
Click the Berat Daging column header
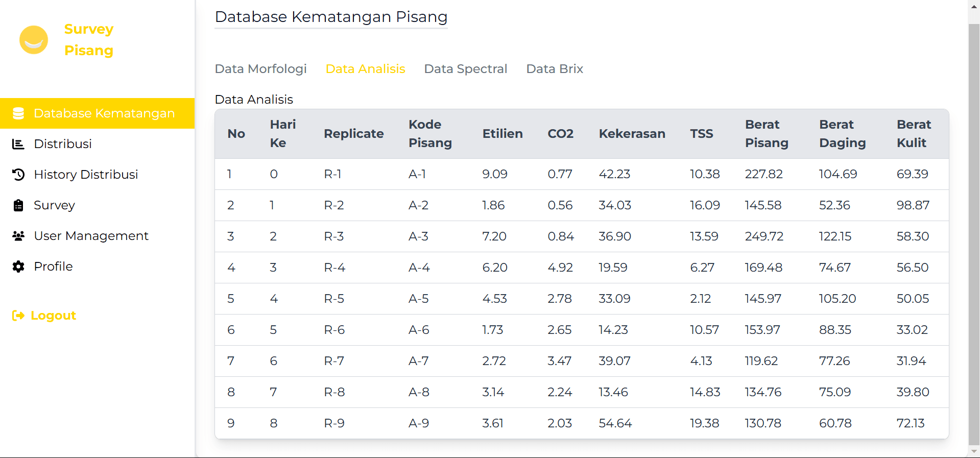[x=843, y=134]
